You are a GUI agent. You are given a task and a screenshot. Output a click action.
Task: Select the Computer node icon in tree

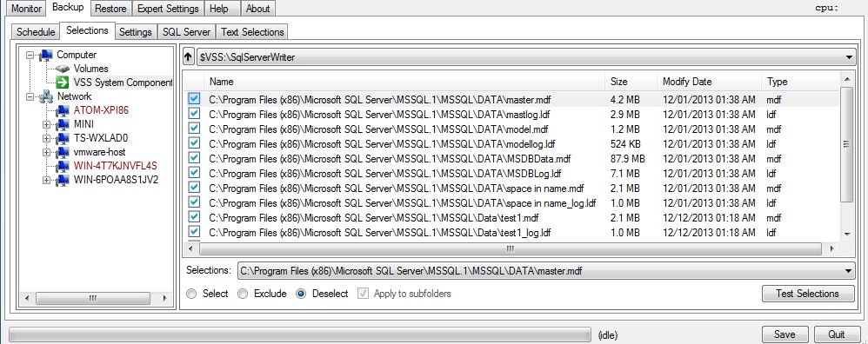click(46, 55)
